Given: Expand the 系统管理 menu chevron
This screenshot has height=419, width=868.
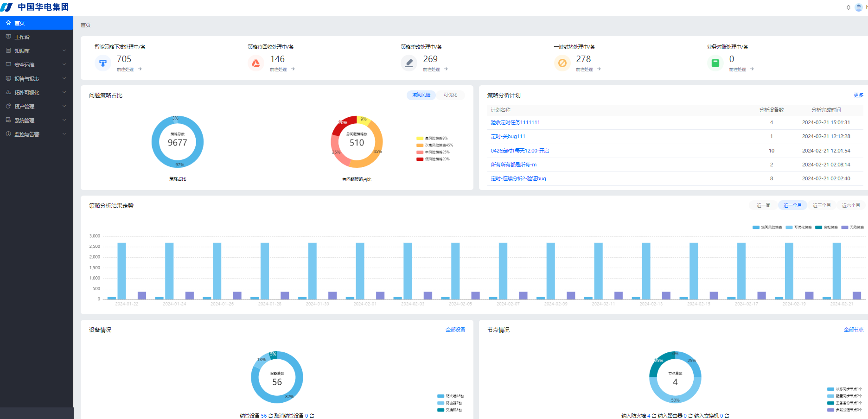Looking at the screenshot, I should [x=64, y=120].
